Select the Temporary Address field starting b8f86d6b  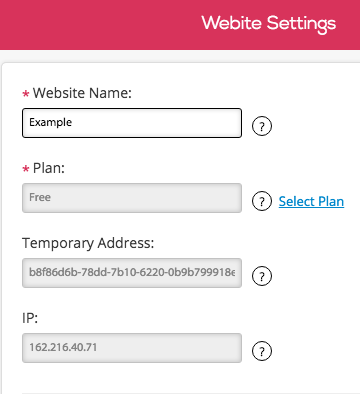[132, 273]
